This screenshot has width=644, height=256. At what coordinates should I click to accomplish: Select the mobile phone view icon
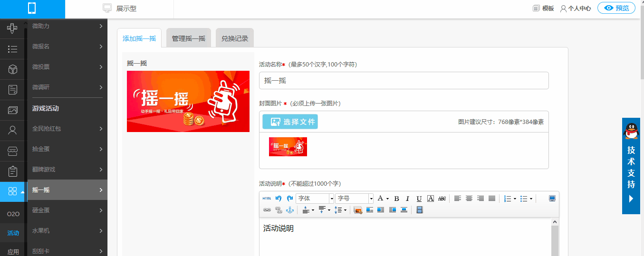32,9
